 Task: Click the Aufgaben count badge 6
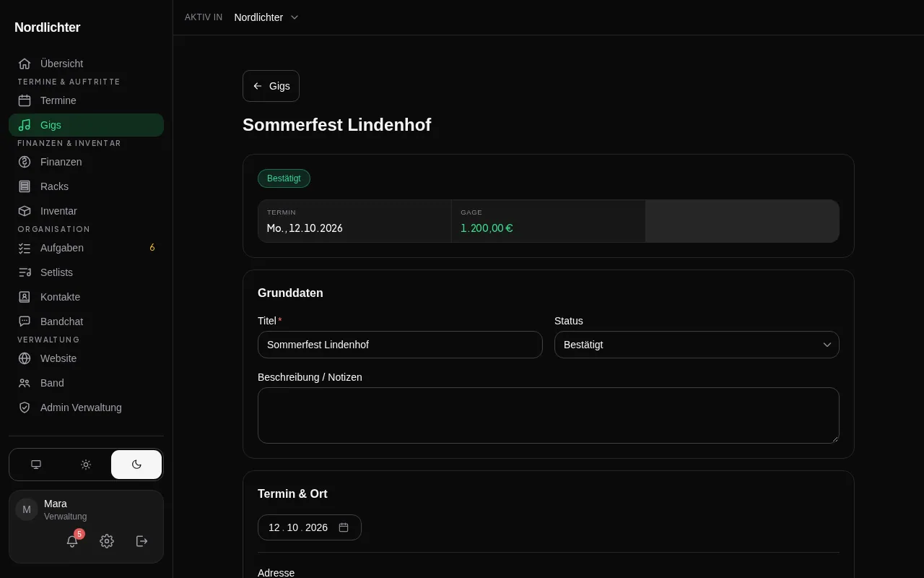coord(152,248)
